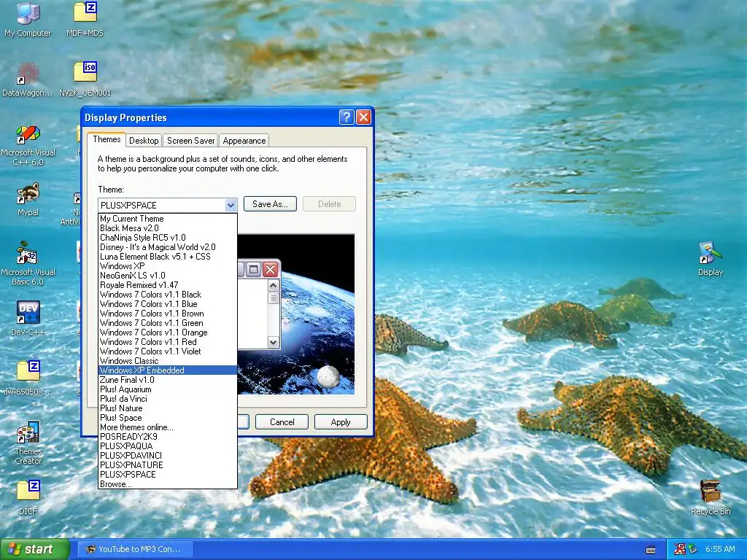Launch Microsoft Visual Basic 6.0 shortcut
The width and height of the screenshot is (747, 560).
click(x=28, y=264)
